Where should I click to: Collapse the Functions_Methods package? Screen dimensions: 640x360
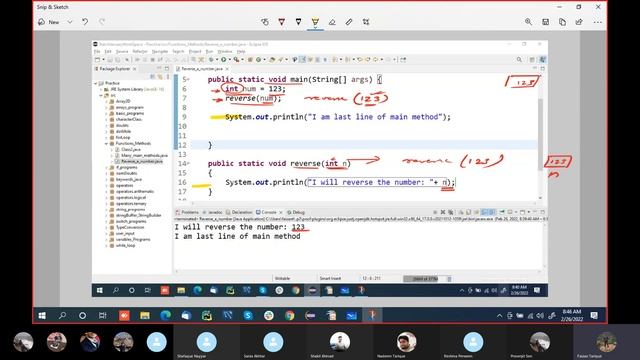coord(106,143)
